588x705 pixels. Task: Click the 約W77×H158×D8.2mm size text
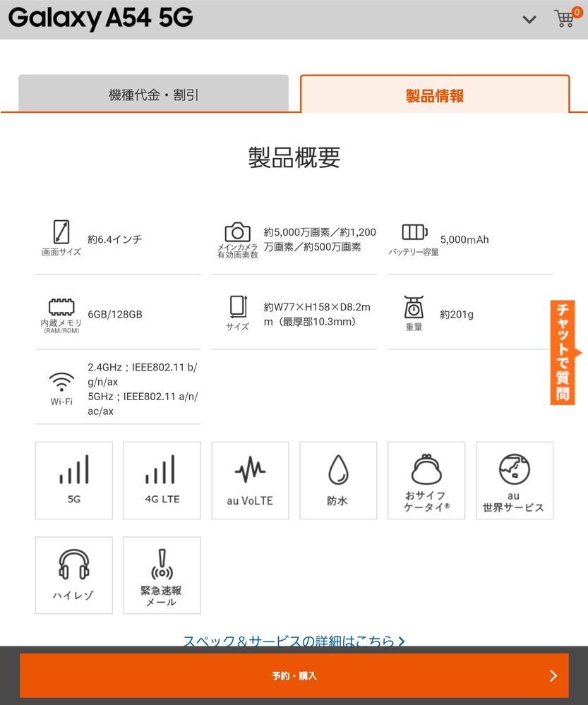(x=317, y=314)
